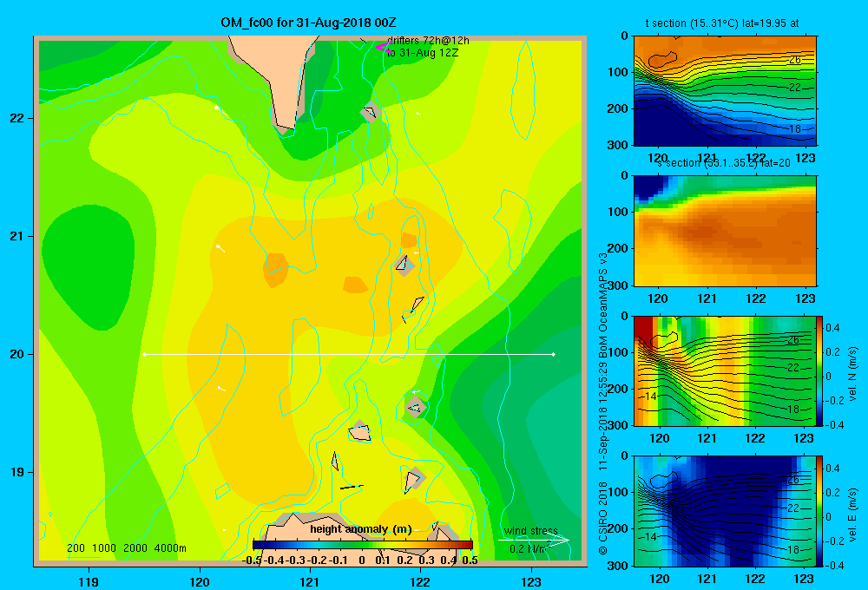Select the 'wind stress' label

point(531,530)
